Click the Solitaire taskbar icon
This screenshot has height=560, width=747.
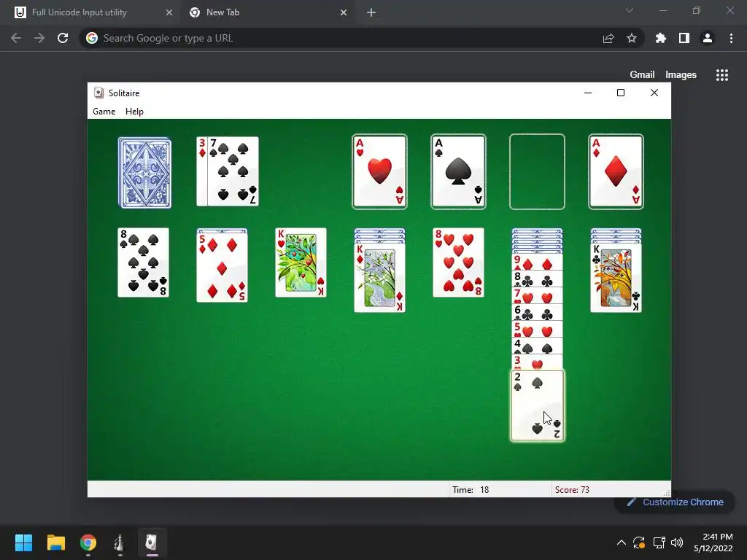click(x=152, y=542)
